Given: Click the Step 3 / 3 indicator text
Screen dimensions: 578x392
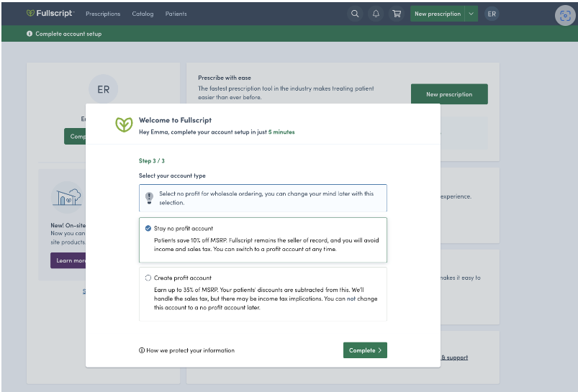Looking at the screenshot, I should coord(151,160).
